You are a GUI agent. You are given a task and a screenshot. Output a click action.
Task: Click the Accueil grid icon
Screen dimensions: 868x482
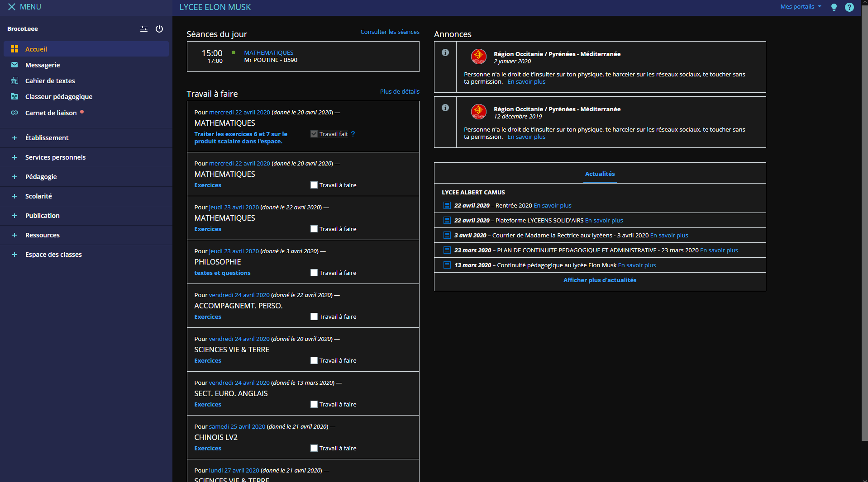pyautogui.click(x=14, y=49)
